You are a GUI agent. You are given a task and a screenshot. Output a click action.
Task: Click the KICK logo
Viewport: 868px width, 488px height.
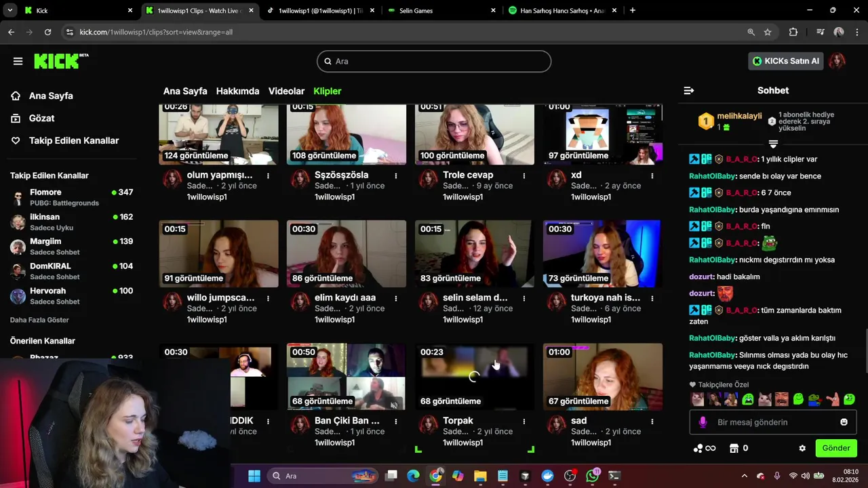point(61,61)
